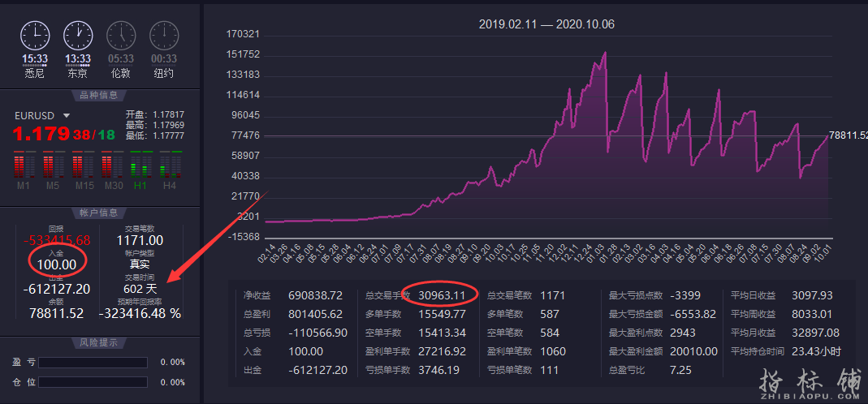Click the 空单手数 value 15413.34
868x404 pixels.
point(442,333)
